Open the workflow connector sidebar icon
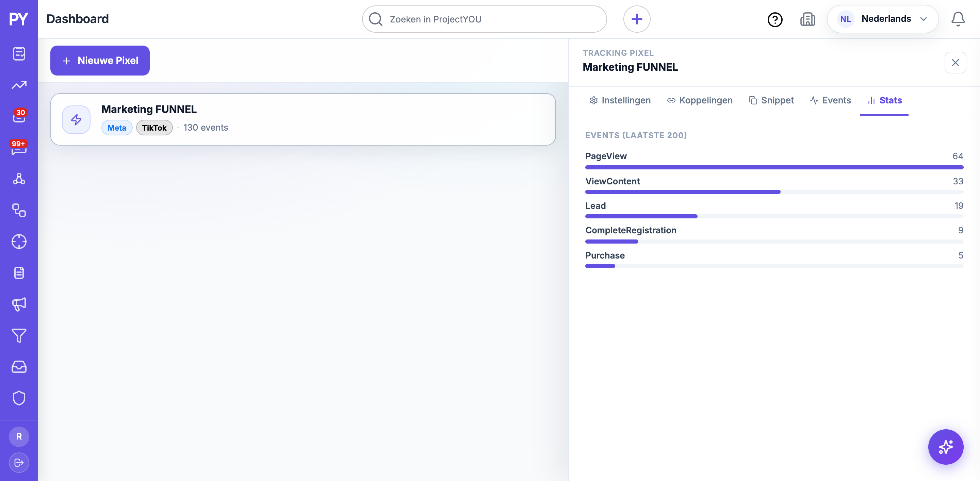Image resolution: width=980 pixels, height=481 pixels. (19, 210)
